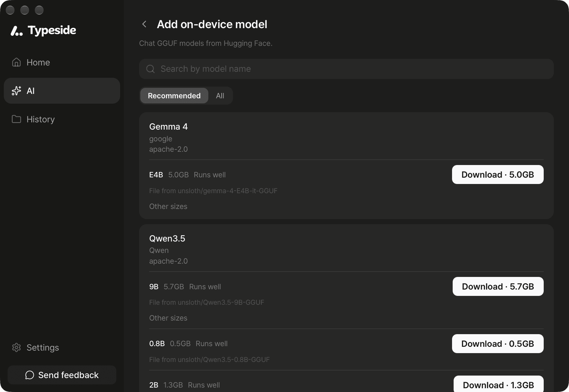The height and width of the screenshot is (392, 569).
Task: Switch to the All models tab
Action: pyautogui.click(x=220, y=95)
